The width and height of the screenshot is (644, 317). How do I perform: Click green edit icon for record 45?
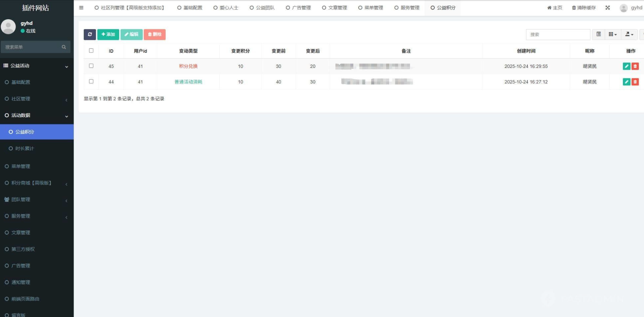coord(626,66)
